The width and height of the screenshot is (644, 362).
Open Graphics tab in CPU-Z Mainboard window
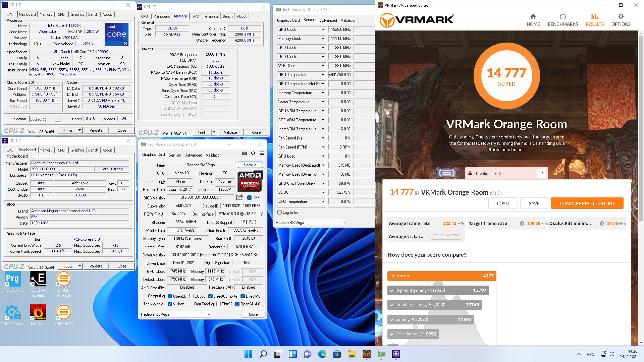click(x=77, y=150)
